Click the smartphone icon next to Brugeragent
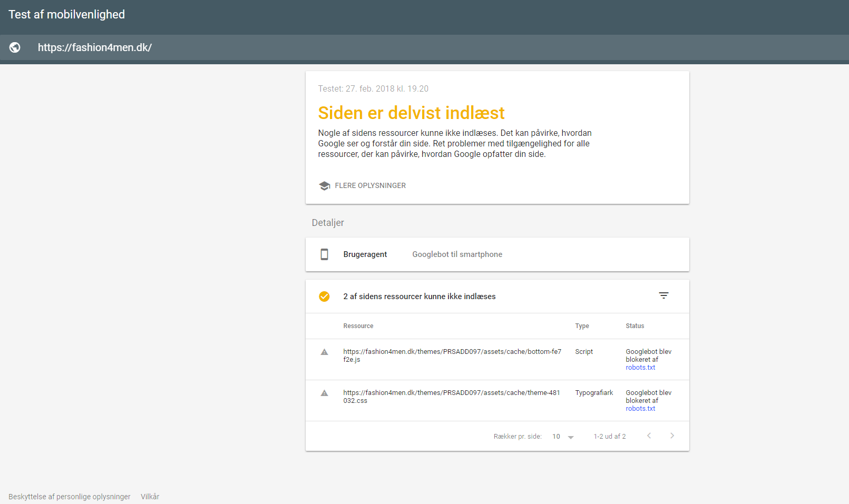Image resolution: width=849 pixels, height=504 pixels. [324, 254]
